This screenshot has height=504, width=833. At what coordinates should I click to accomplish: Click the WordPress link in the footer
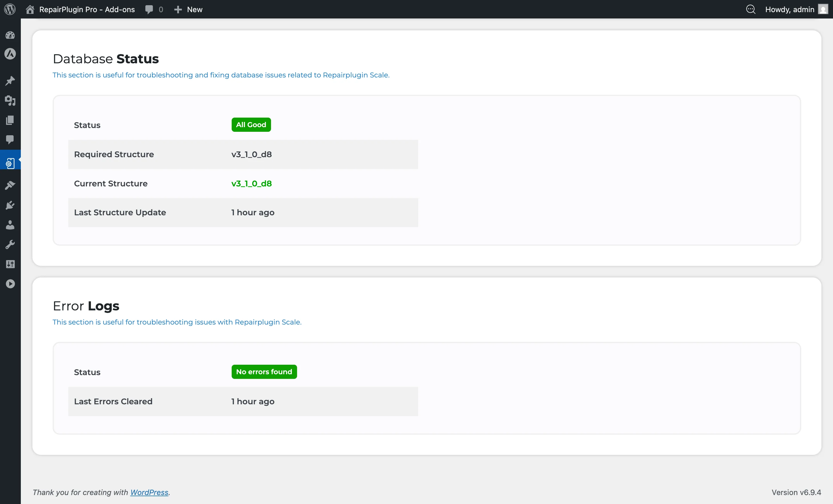click(x=149, y=492)
